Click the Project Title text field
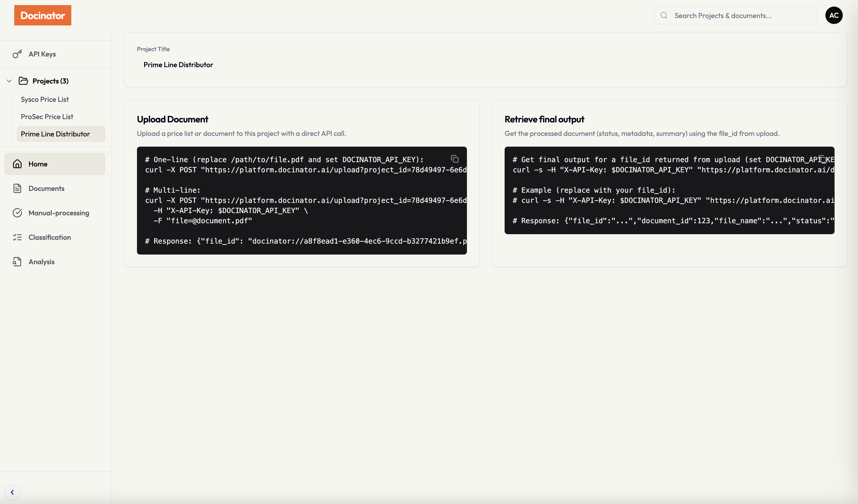858x504 pixels. [x=178, y=65]
